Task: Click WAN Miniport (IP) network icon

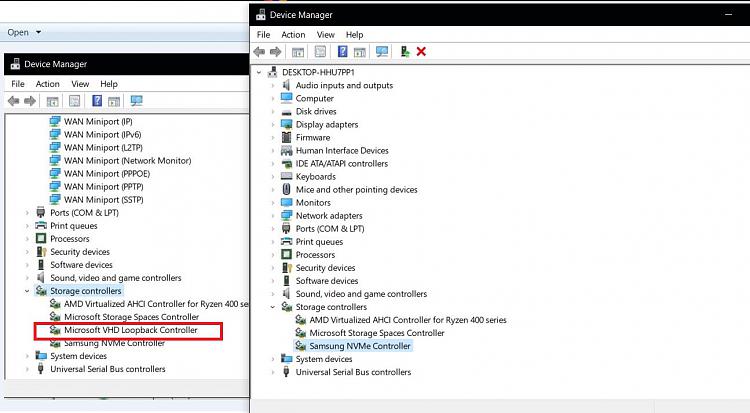Action: (55, 122)
